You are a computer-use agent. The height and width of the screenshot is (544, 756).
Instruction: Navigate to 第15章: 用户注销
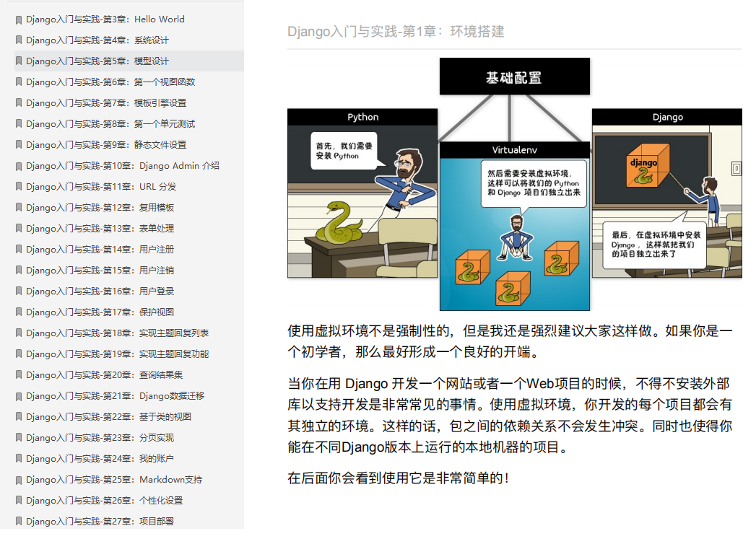100,271
